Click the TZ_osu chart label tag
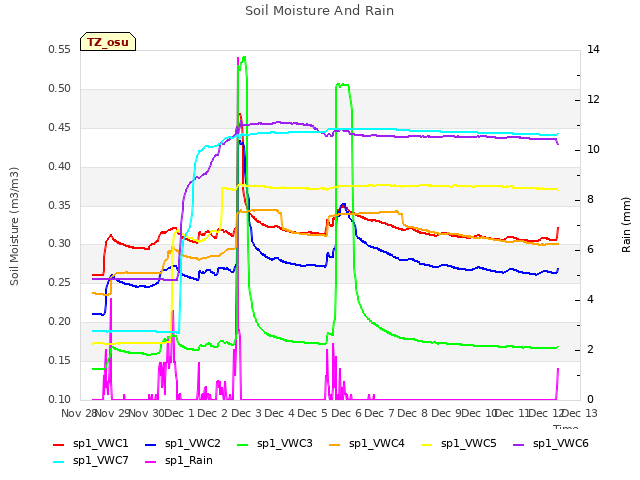The height and width of the screenshot is (480, 640). point(108,42)
